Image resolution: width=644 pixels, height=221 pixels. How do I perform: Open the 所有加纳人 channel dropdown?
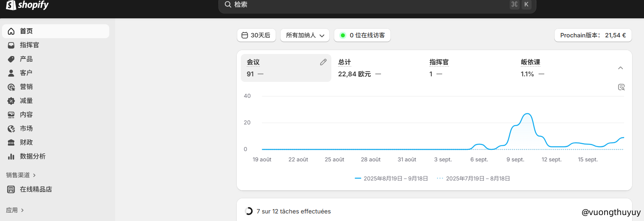click(x=305, y=35)
